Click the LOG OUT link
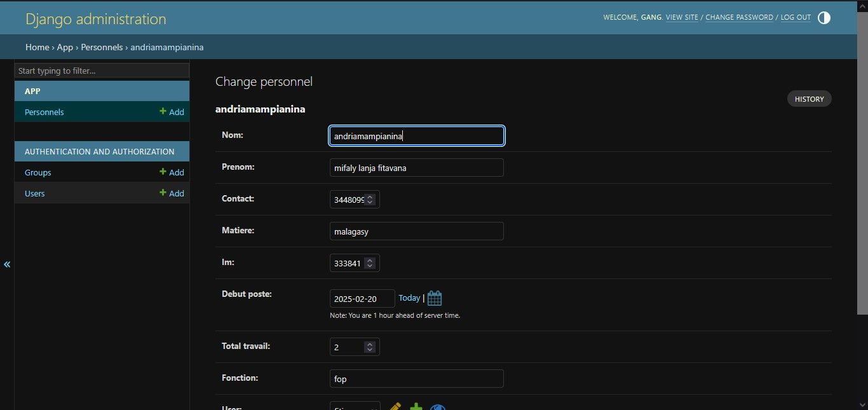This screenshot has height=410, width=868. point(796,17)
